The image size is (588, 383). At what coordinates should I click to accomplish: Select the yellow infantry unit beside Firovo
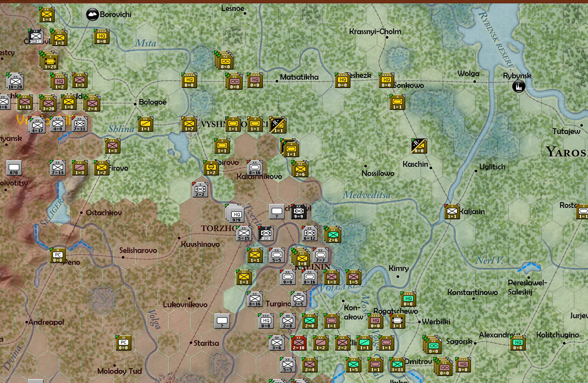(101, 168)
